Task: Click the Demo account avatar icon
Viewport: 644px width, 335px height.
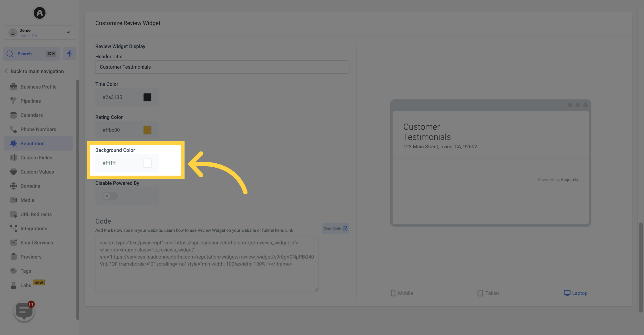Action: tap(13, 33)
